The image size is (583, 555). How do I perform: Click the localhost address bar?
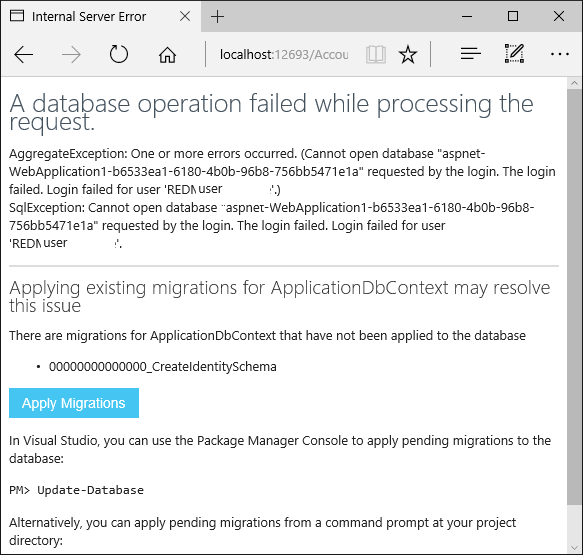284,55
